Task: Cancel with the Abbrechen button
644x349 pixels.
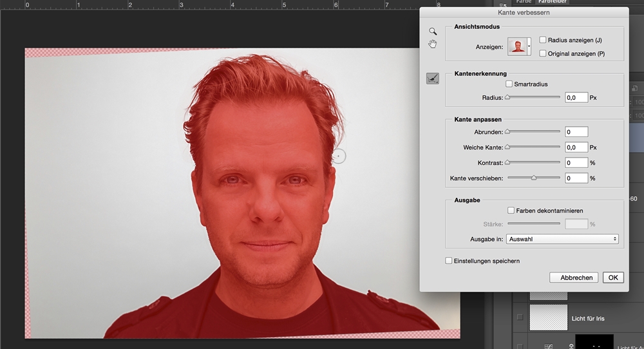Action: [x=574, y=278]
